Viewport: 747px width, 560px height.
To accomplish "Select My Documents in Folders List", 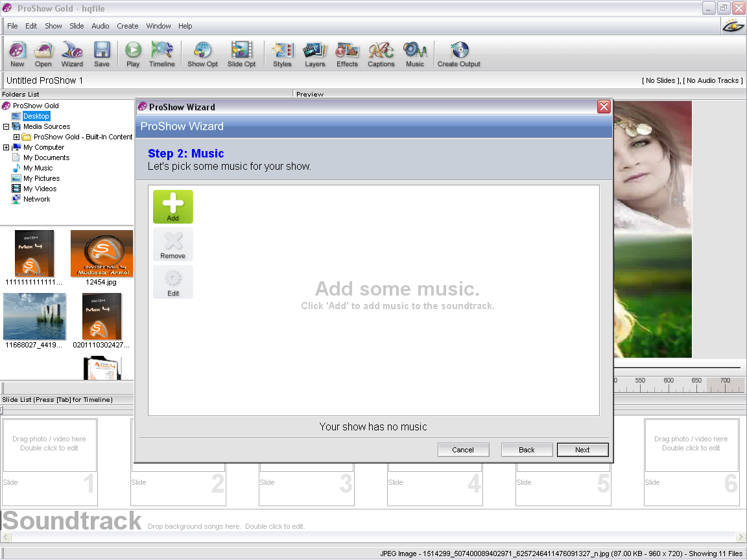I will (x=46, y=157).
